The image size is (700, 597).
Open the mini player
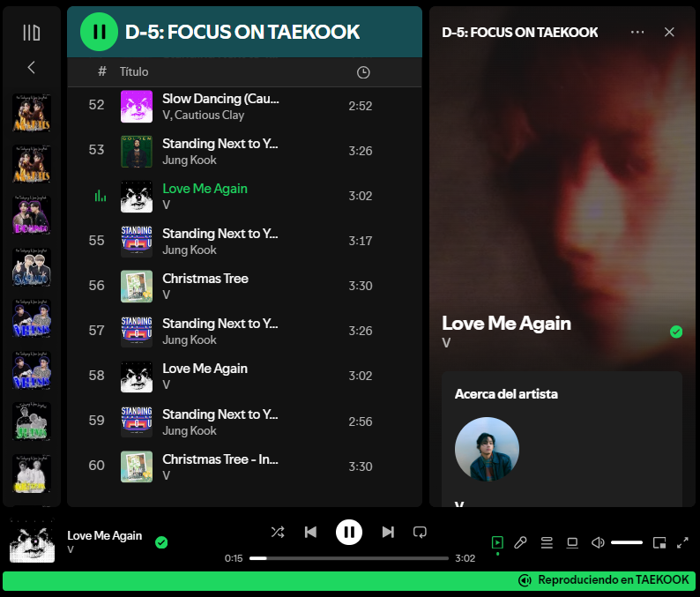pos(659,542)
